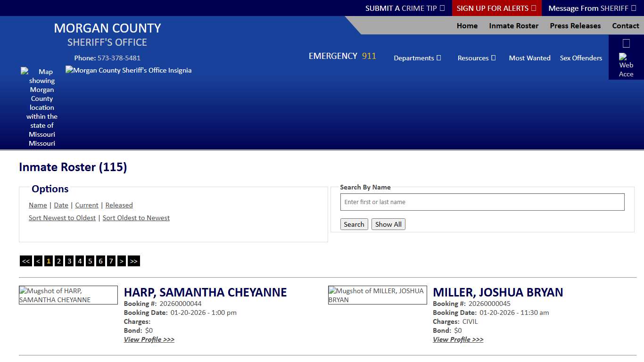Jump to page 4 of the roster

(x=79, y=261)
